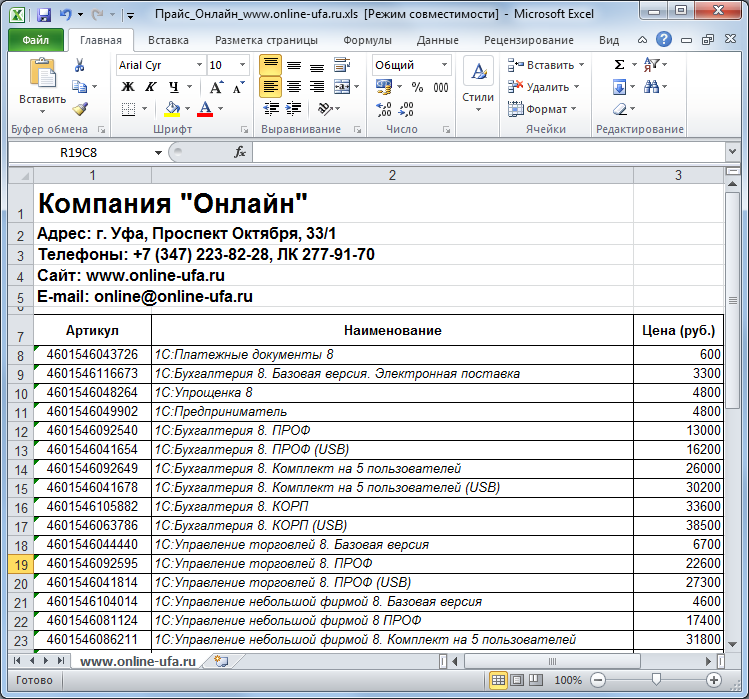The width and height of the screenshot is (749, 699).
Task: Zoom in with the plus button
Action: tap(714, 680)
